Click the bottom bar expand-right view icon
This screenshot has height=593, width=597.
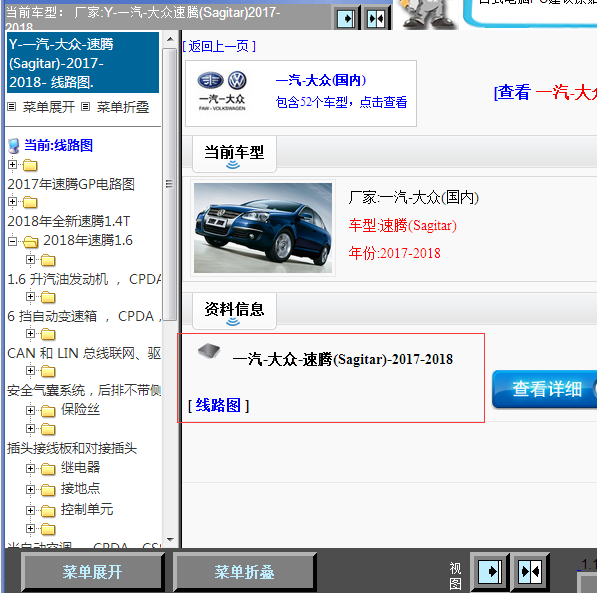(x=489, y=571)
